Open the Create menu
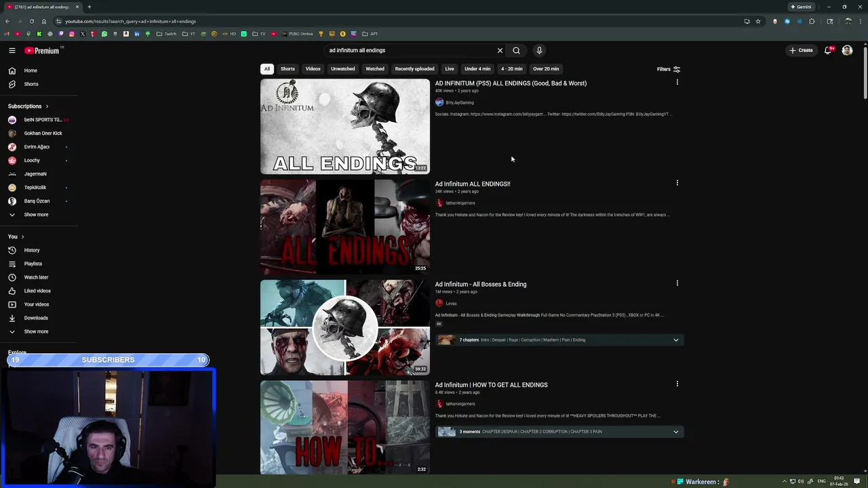Screen dimensions: 868x488 click(x=801, y=50)
